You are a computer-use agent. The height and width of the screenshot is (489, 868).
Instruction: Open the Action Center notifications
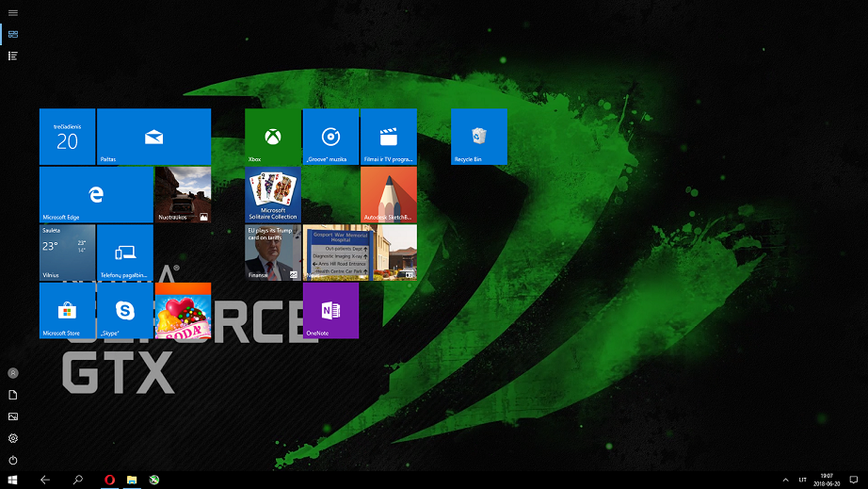click(x=854, y=481)
